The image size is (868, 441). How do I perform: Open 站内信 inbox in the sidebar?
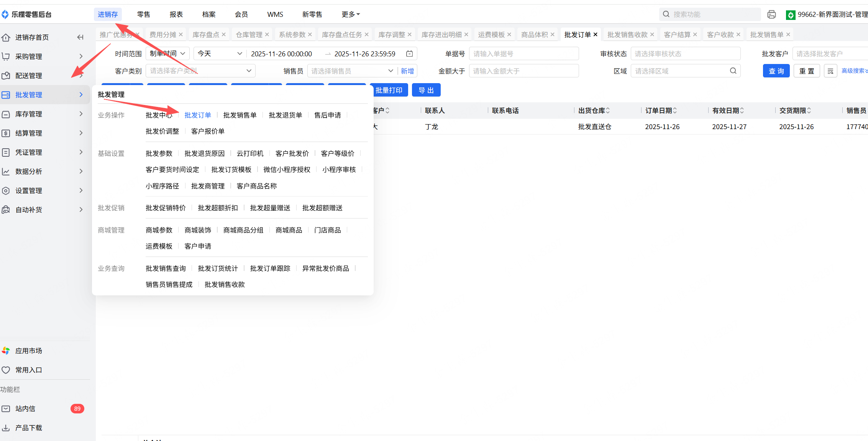click(25, 408)
